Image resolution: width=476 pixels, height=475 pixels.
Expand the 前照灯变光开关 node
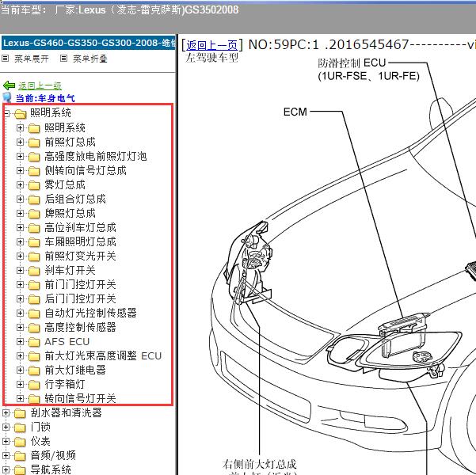click(x=20, y=256)
